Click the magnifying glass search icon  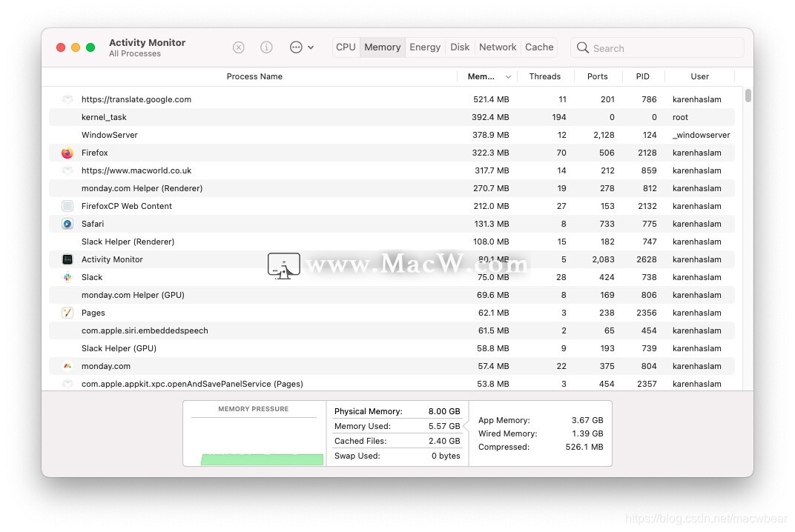583,47
